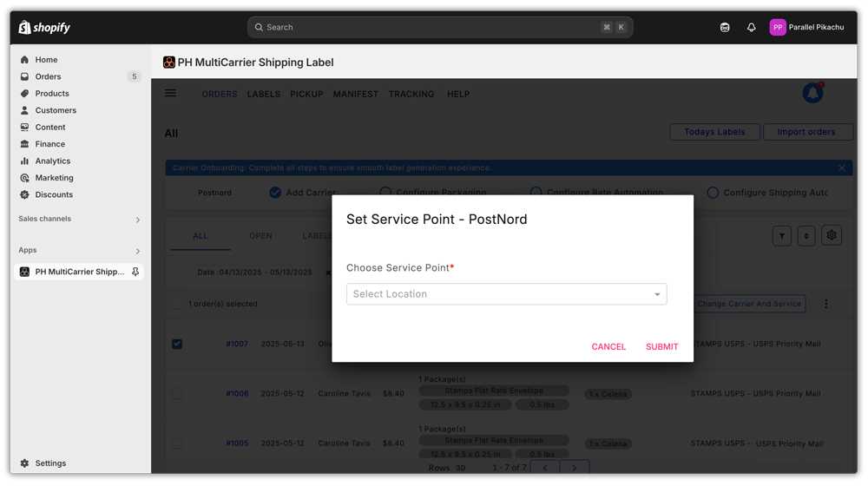The image size is (868, 486).
Task: Uncheck order #1007 checkbox
Action: click(x=177, y=344)
